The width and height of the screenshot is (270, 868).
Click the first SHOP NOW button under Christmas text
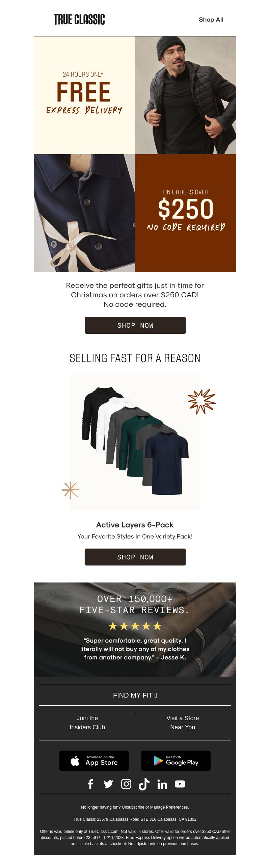click(135, 325)
